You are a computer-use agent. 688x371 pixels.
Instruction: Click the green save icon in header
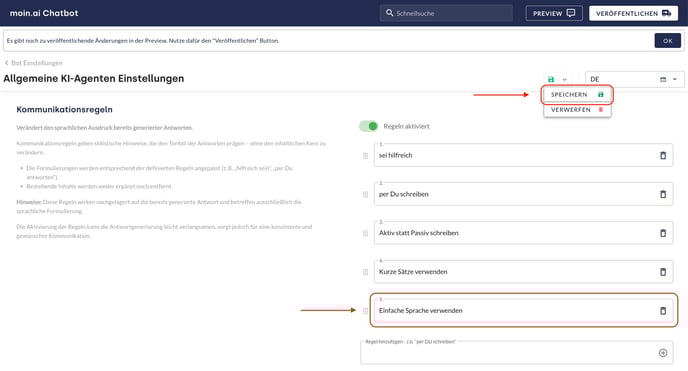pos(551,79)
